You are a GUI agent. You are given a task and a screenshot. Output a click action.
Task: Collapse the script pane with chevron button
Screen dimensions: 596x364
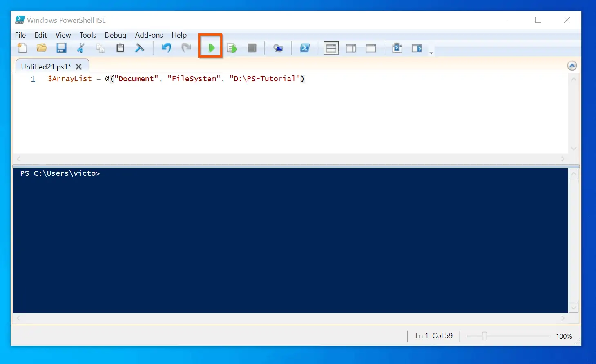point(572,66)
